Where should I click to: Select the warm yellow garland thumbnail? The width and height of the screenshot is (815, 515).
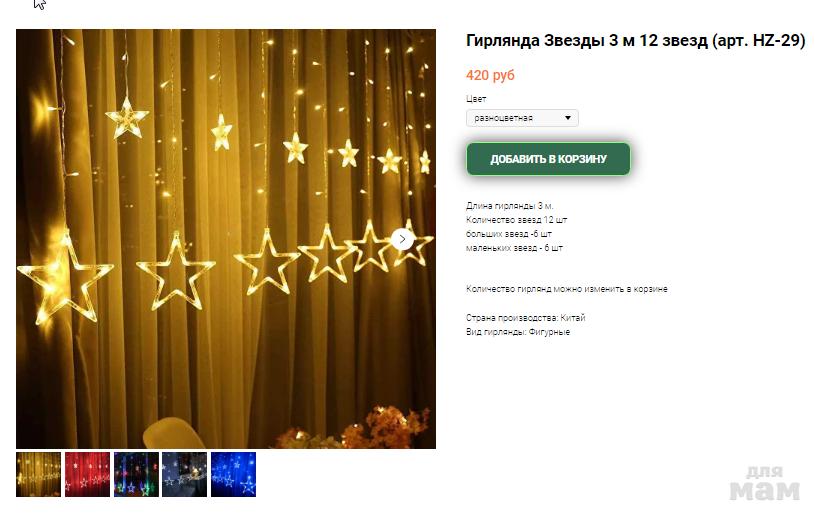[x=38, y=474]
